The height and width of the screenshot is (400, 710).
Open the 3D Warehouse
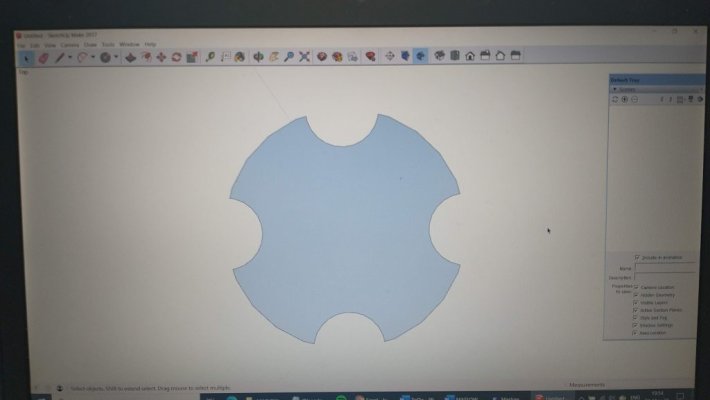tap(321, 57)
